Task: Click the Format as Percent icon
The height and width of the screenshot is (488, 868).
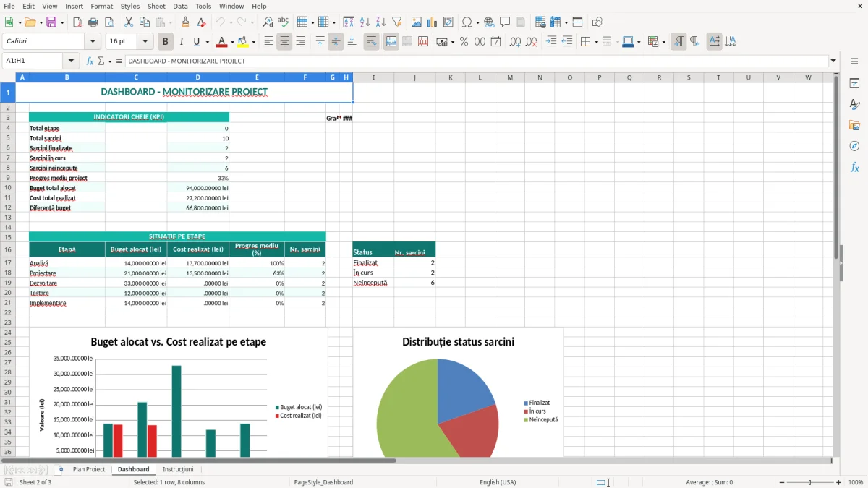Action: coord(464,42)
